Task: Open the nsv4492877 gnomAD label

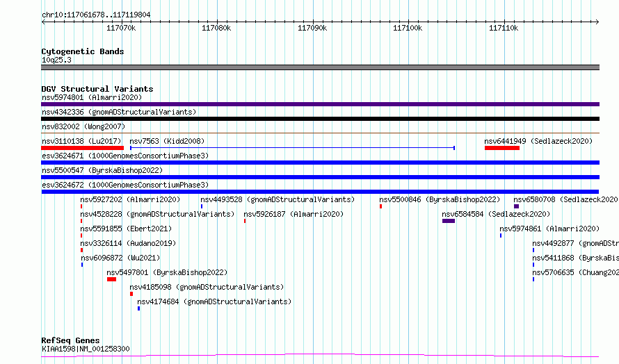Action: (575, 243)
